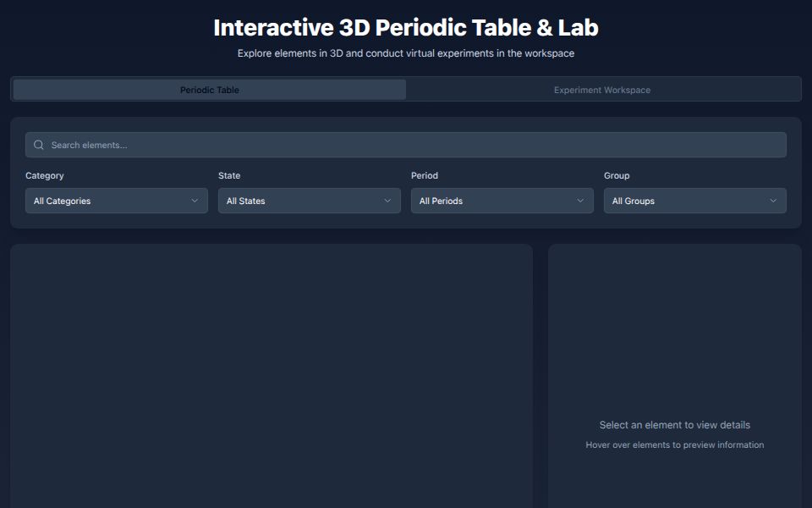The width and height of the screenshot is (812, 508).
Task: Open the All Groups dropdown
Action: click(694, 201)
